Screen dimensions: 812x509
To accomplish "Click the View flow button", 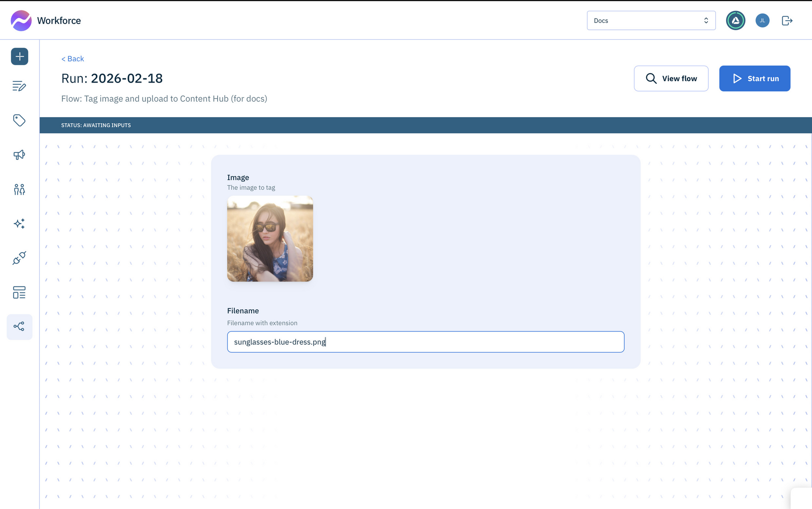I will pyautogui.click(x=671, y=79).
